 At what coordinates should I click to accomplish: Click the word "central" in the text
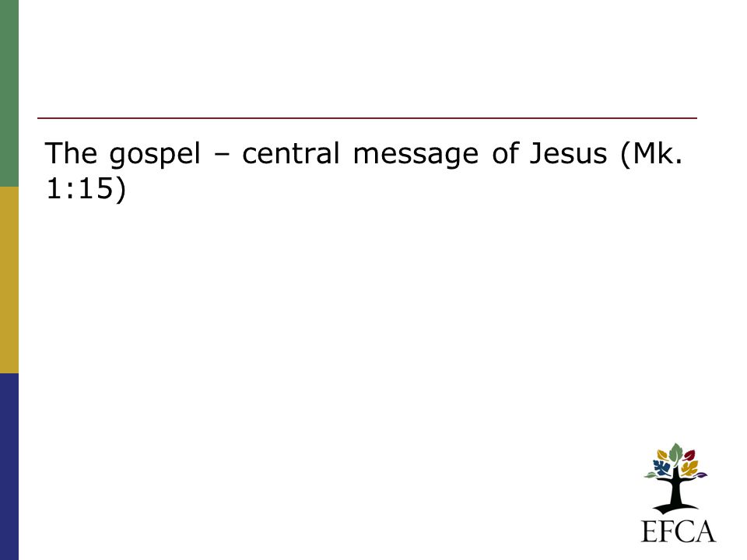click(x=290, y=153)
